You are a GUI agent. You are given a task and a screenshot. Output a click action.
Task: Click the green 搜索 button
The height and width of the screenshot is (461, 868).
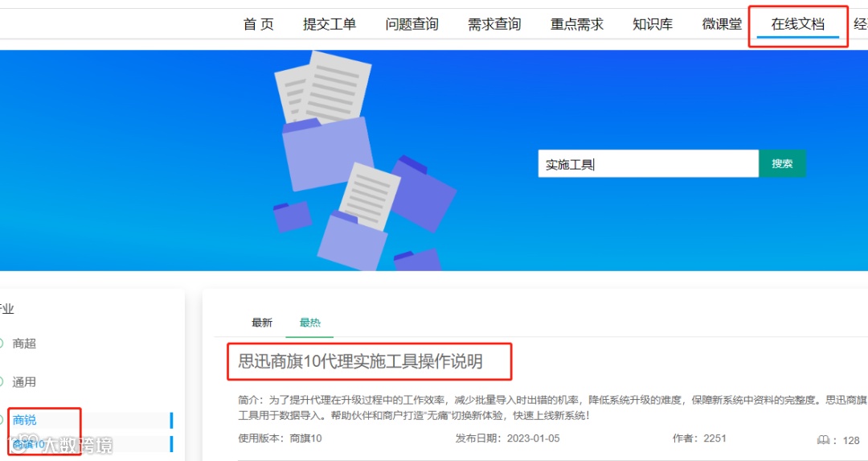click(x=782, y=163)
